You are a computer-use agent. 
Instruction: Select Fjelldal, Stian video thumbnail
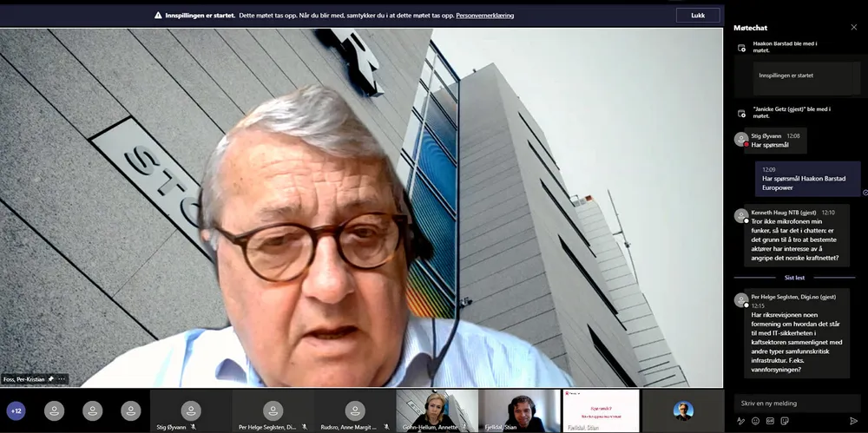tap(519, 411)
